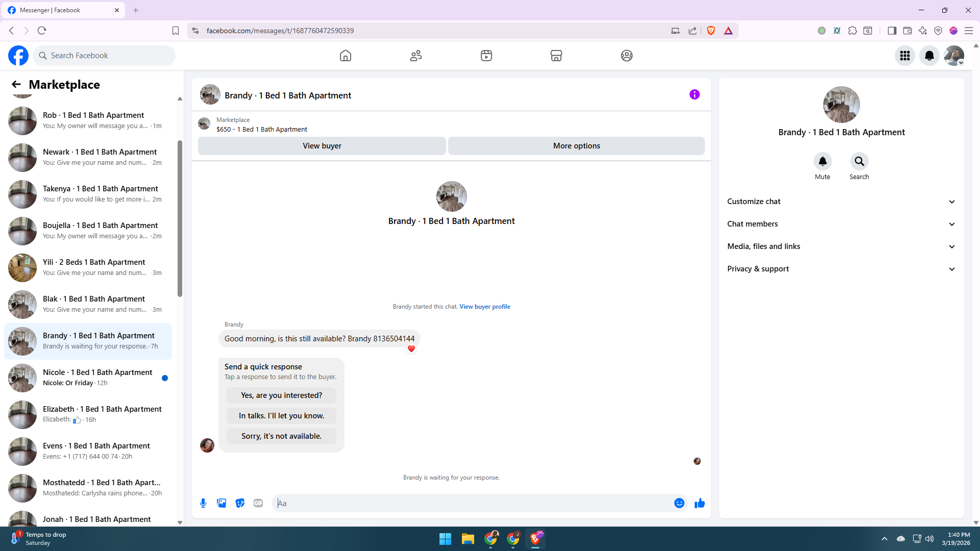Open the emoji picker in message box
This screenshot has height=551, width=980.
[679, 503]
